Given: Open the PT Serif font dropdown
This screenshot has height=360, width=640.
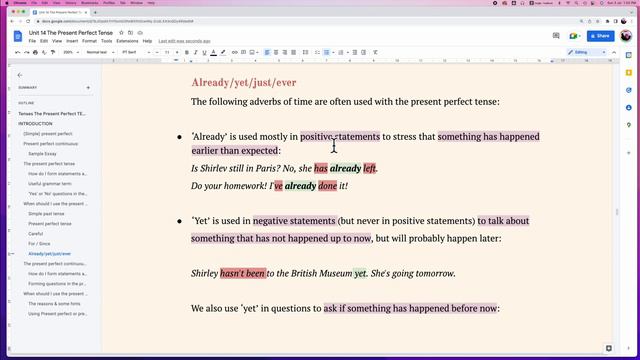Looking at the screenshot, I should [136, 53].
